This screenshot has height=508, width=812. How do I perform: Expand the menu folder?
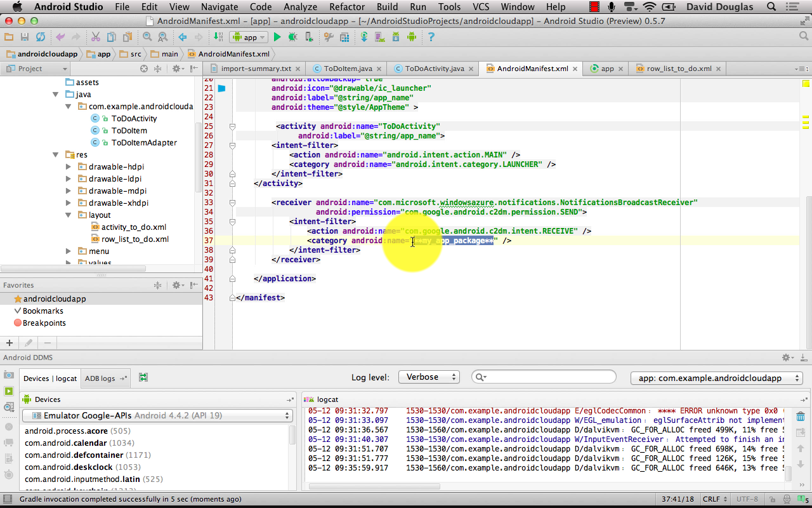[69, 251]
